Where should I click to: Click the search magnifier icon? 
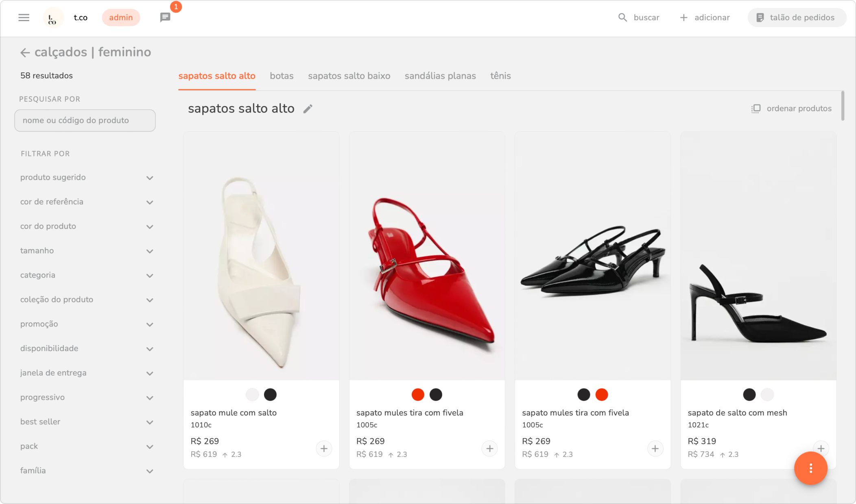(x=622, y=17)
